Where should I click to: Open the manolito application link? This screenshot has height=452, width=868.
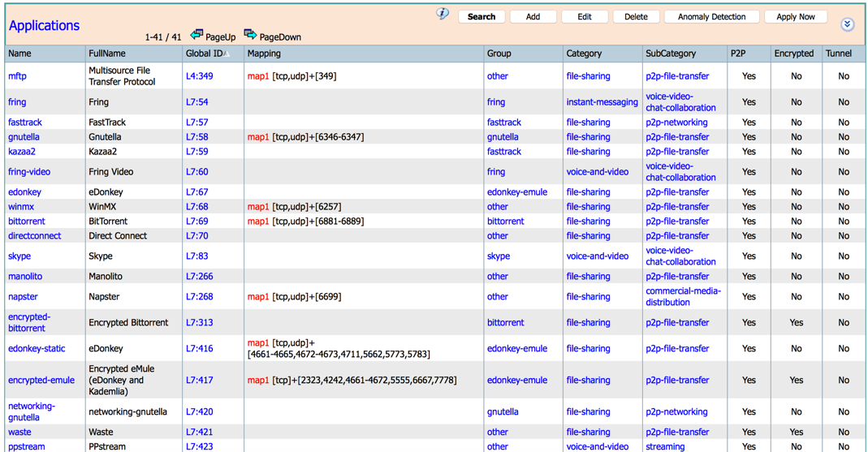[25, 277]
